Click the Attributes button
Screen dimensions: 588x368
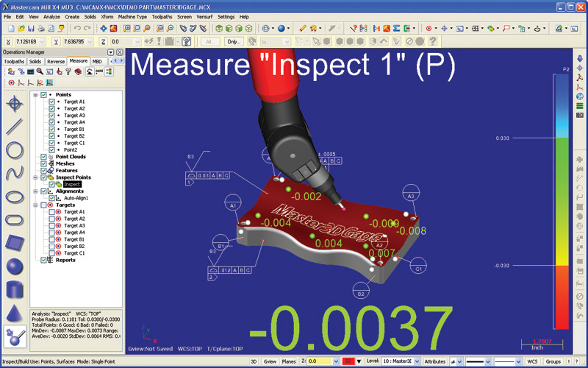click(434, 361)
